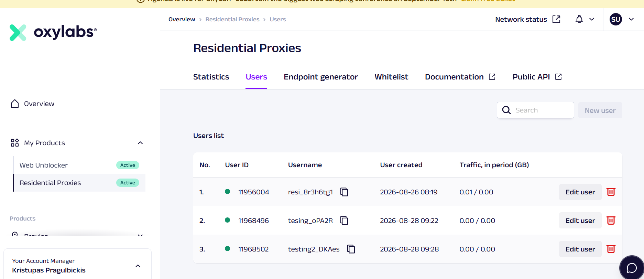Click the Users breadcrumb

(x=278, y=19)
